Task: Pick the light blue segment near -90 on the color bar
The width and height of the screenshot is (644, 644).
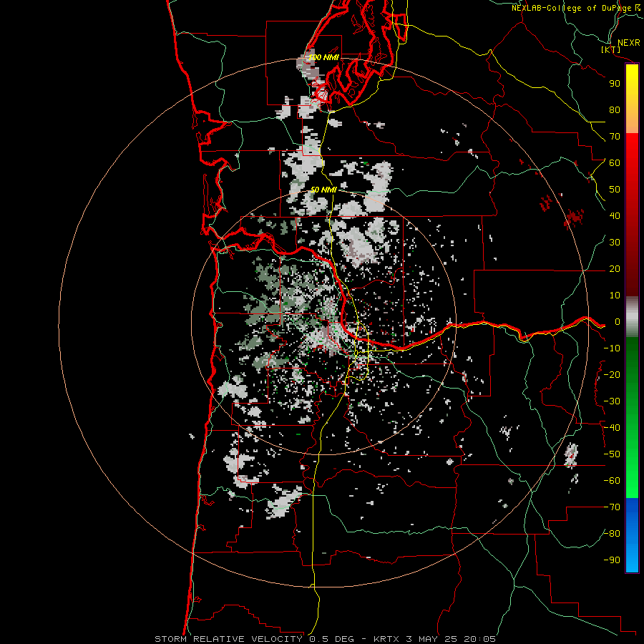Action: point(632,557)
